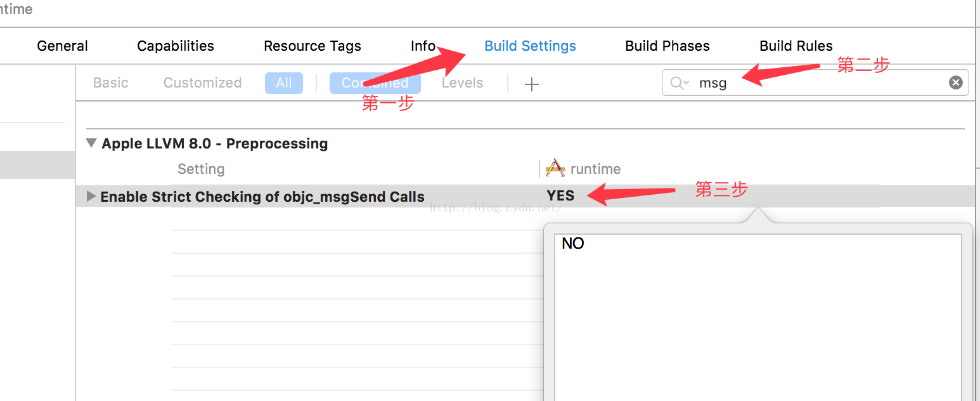The width and height of the screenshot is (980, 401).
Task: Open the YES value dropdown
Action: [x=560, y=195]
